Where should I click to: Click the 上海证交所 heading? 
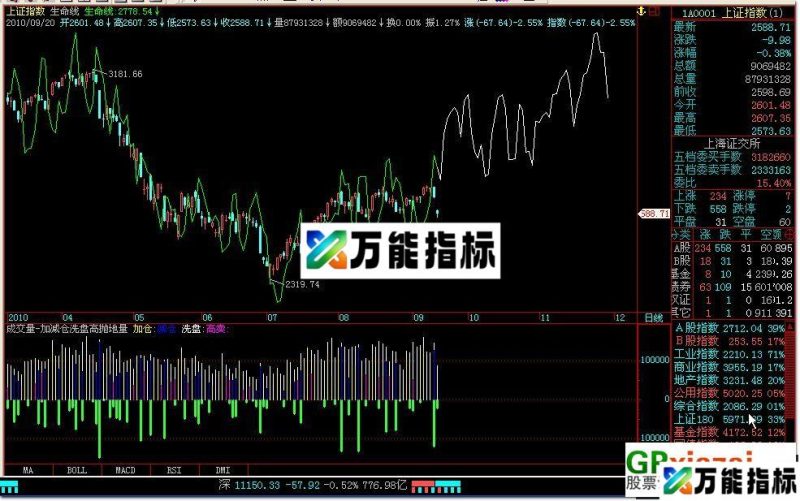(x=732, y=144)
